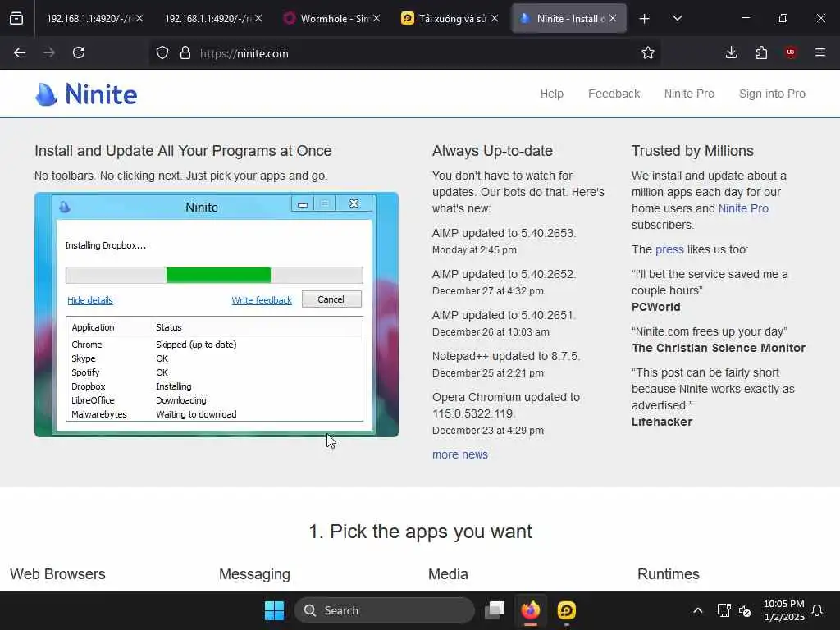
Task: List all tabs with the chevron
Action: pyautogui.click(x=677, y=19)
